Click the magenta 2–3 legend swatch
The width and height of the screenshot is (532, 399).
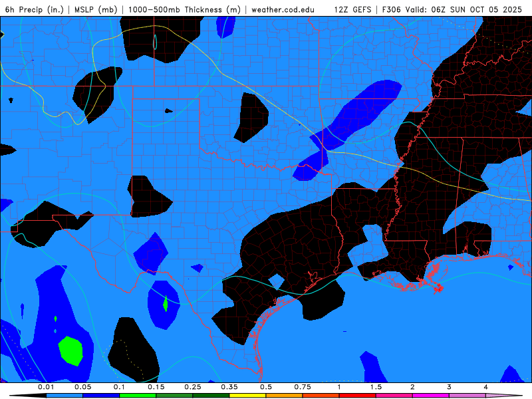coord(431,396)
